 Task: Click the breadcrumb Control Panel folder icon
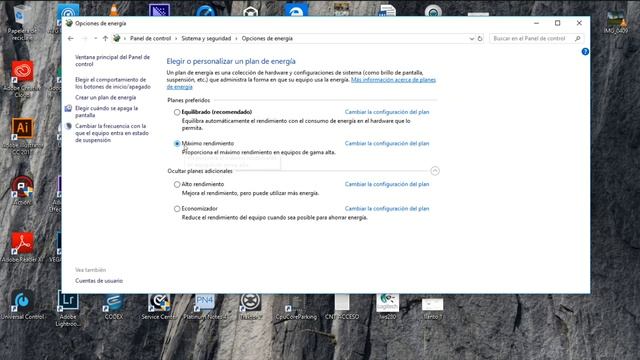click(x=117, y=38)
